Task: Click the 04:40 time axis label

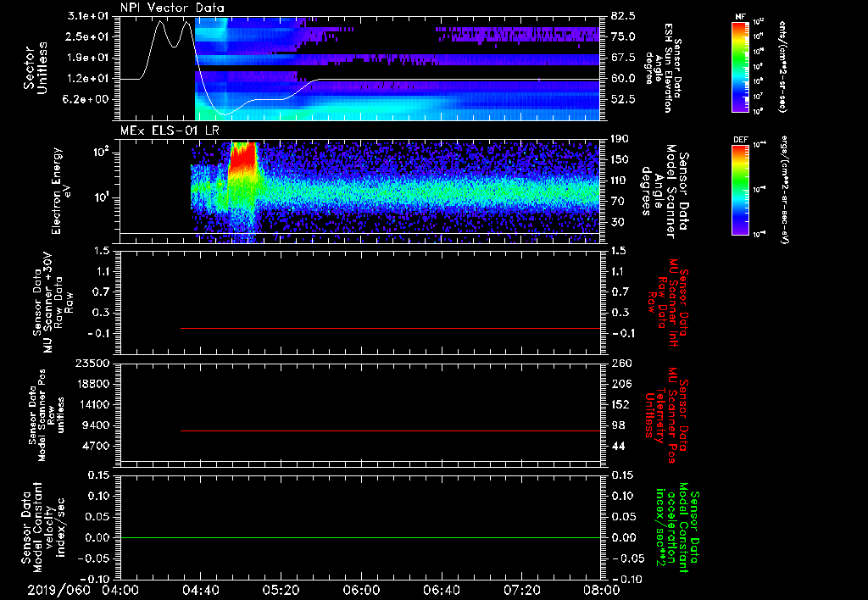Action: pyautogui.click(x=200, y=590)
